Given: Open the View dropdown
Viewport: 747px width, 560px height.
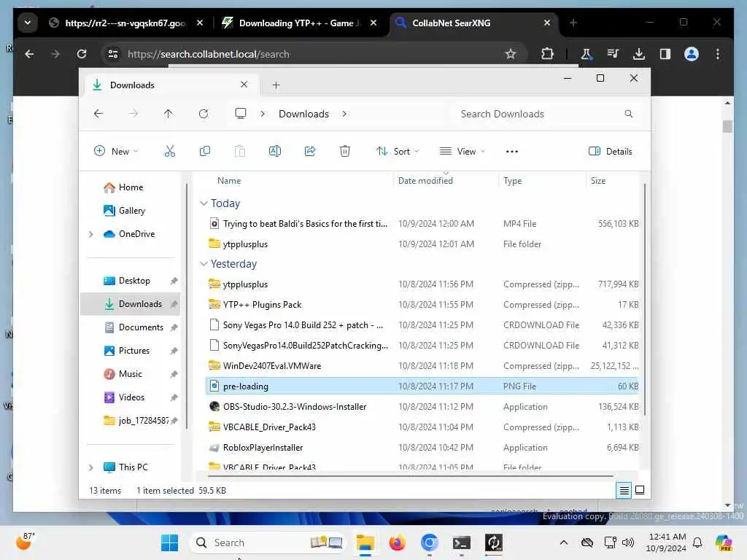Looking at the screenshot, I should pos(462,152).
